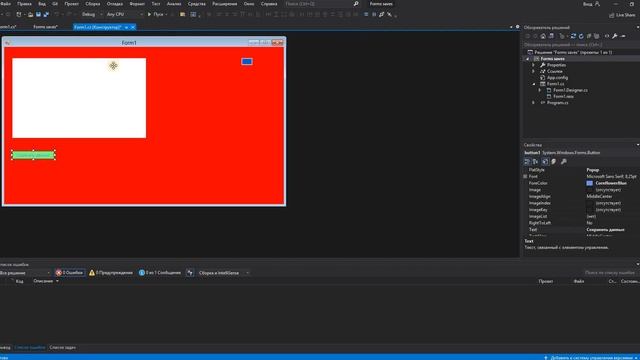The image size is (640, 360).
Task: Select the small blue control on the form
Action: coord(247,62)
